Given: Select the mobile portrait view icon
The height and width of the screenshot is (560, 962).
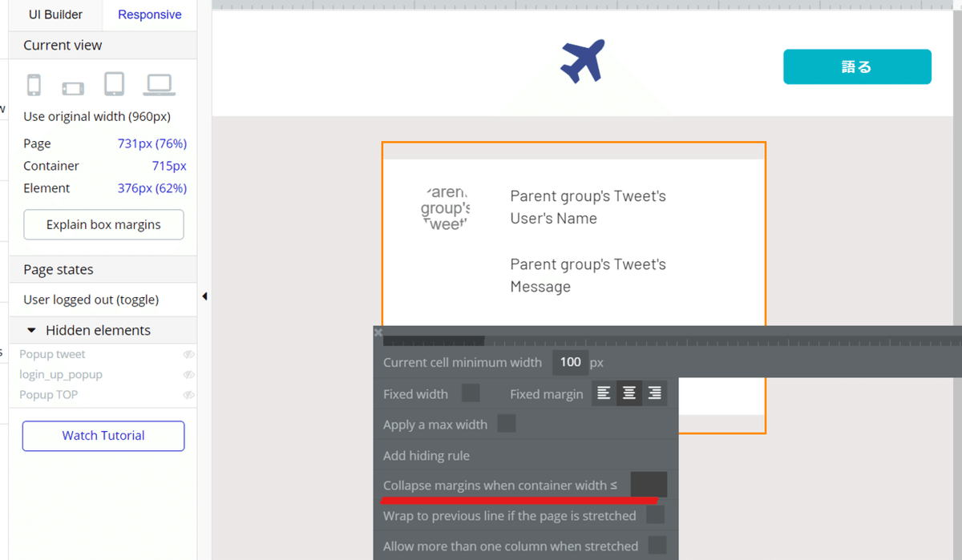Looking at the screenshot, I should point(34,85).
